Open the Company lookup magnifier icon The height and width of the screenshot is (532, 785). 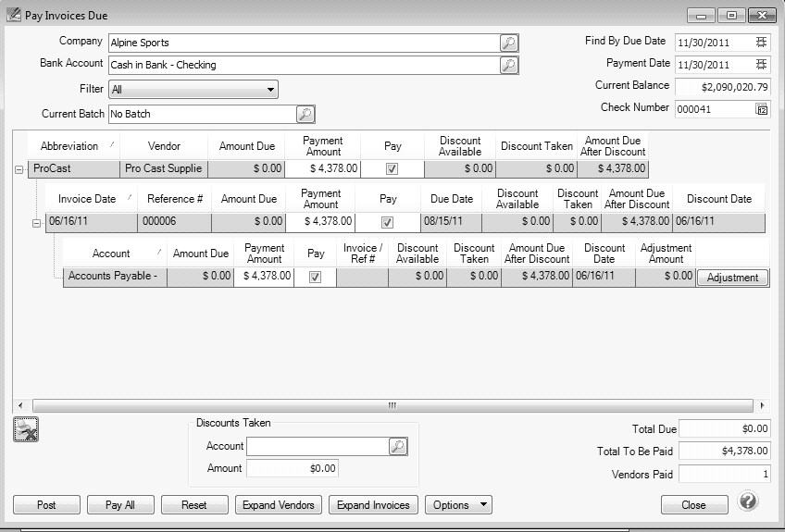pos(509,43)
